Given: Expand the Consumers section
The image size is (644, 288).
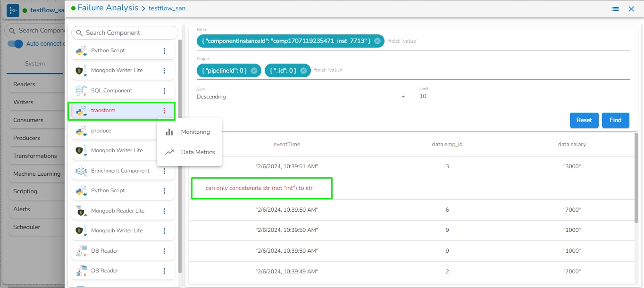Looking at the screenshot, I should (35, 120).
